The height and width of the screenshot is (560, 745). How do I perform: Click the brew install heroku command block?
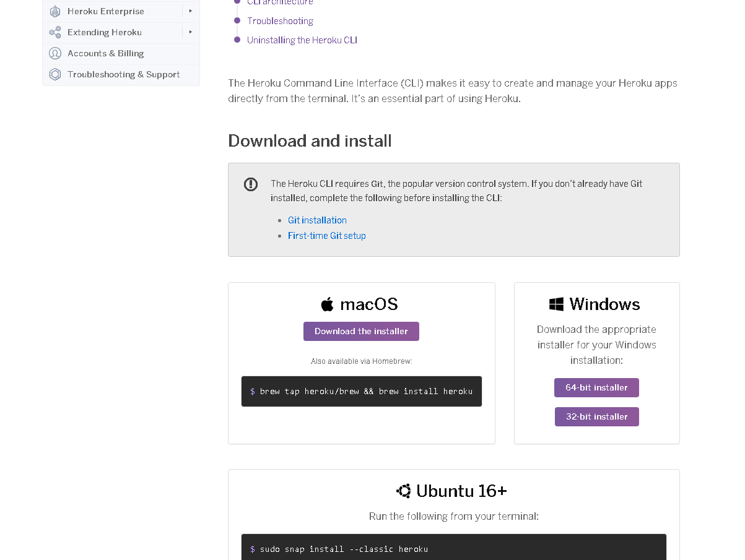coord(362,392)
